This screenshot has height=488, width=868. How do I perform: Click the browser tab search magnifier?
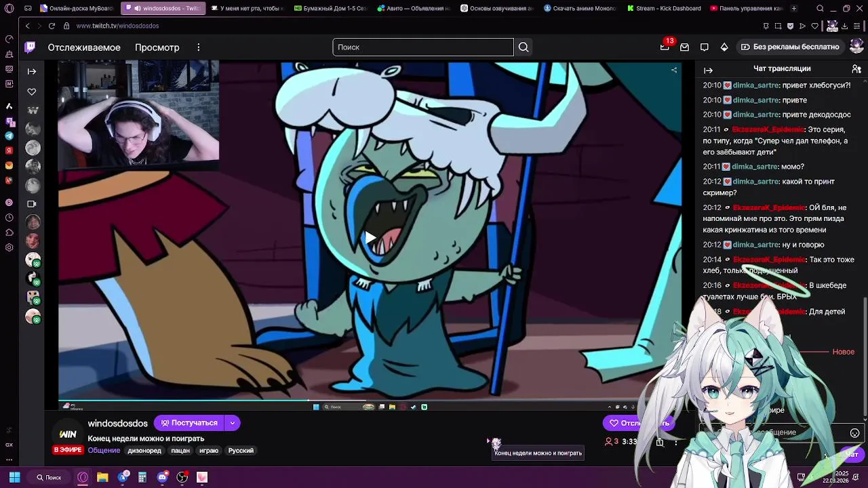[x=820, y=9]
